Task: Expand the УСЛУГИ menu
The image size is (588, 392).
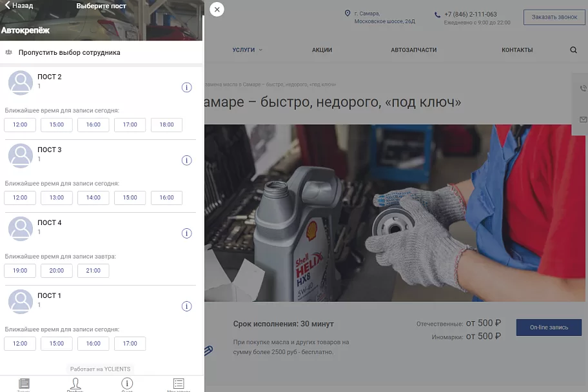Action: point(247,50)
